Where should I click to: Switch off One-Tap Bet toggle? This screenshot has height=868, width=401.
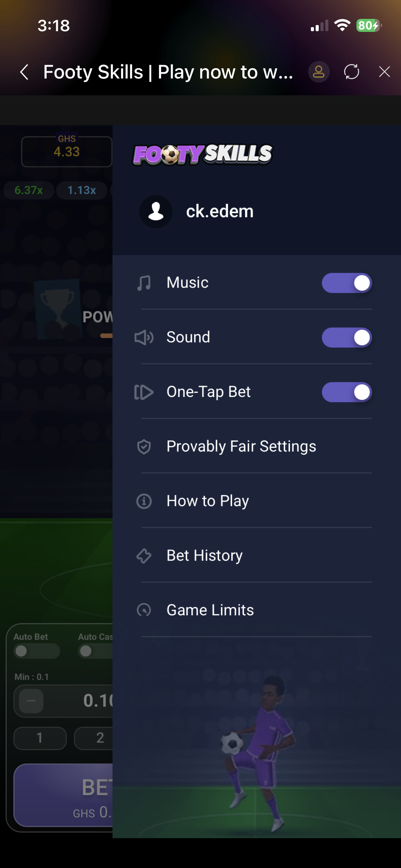[347, 392]
